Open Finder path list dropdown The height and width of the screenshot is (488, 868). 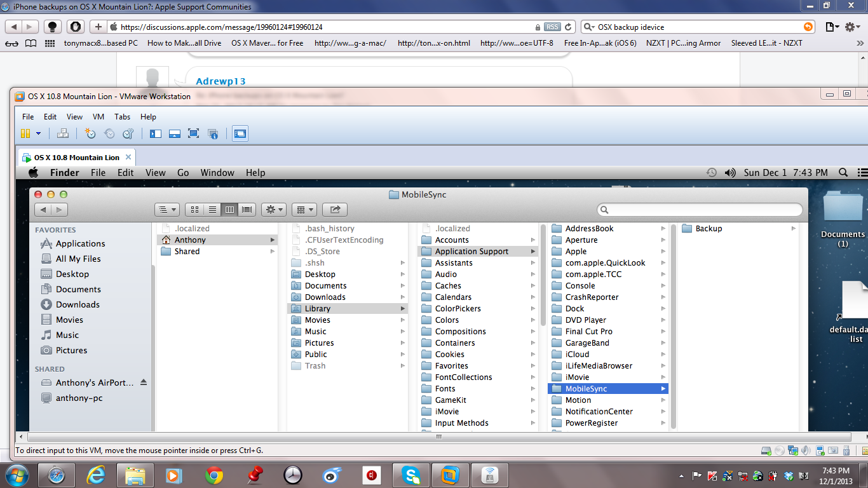pyautogui.click(x=167, y=210)
